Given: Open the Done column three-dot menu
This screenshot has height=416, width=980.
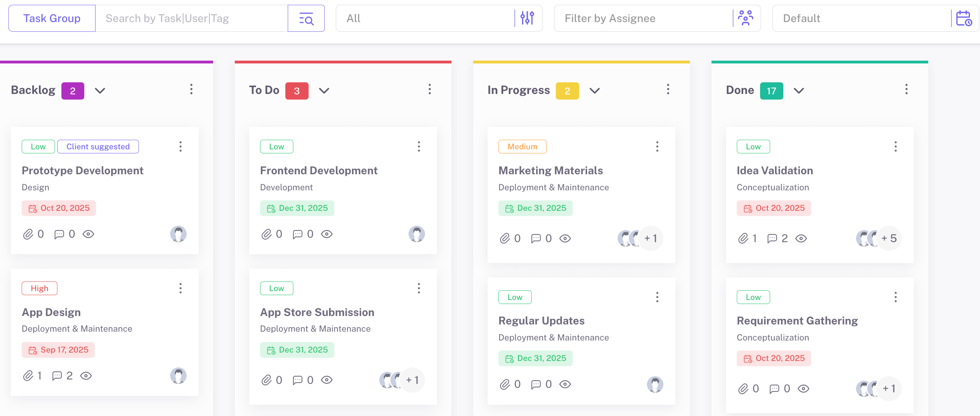Looking at the screenshot, I should coord(906,89).
